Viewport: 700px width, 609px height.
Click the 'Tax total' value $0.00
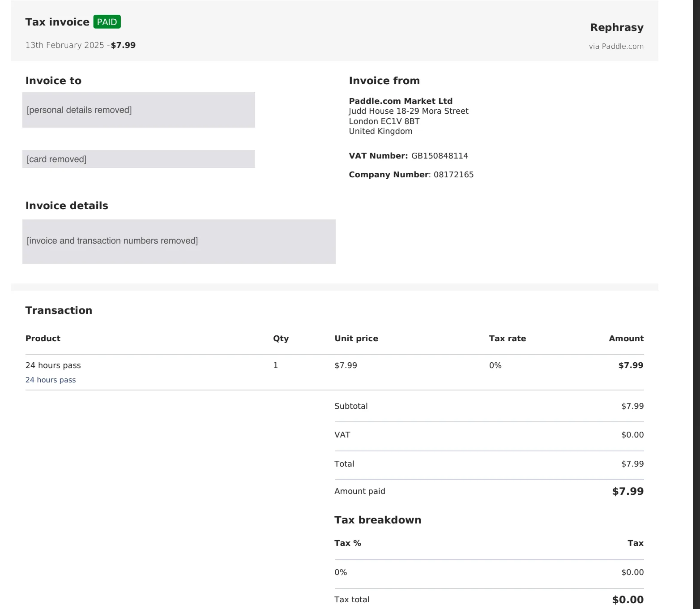pyautogui.click(x=628, y=600)
